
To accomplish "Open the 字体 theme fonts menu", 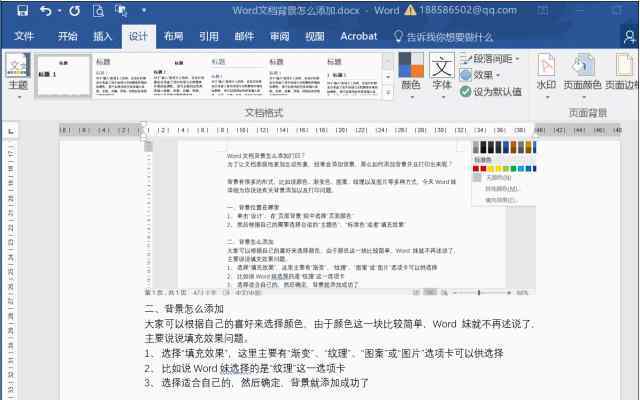I will (x=441, y=74).
